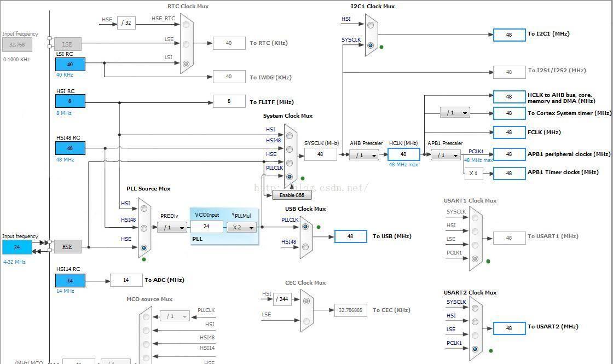The width and height of the screenshot is (613, 364).
Task: Click the HSE oscillator block
Action: 67,247
